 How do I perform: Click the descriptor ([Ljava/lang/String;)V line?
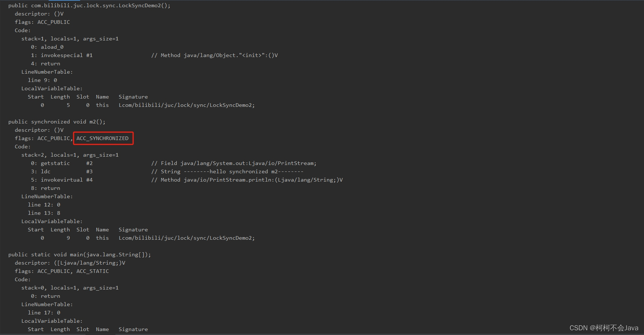pos(70,263)
